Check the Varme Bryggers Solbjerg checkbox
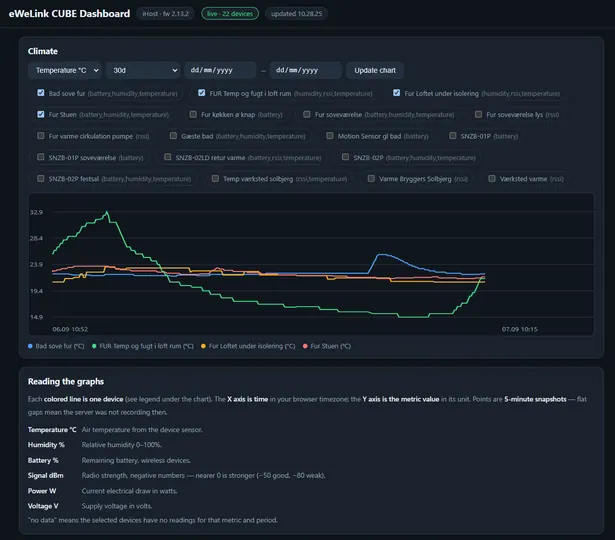This screenshot has height=540, width=615. coord(371,178)
